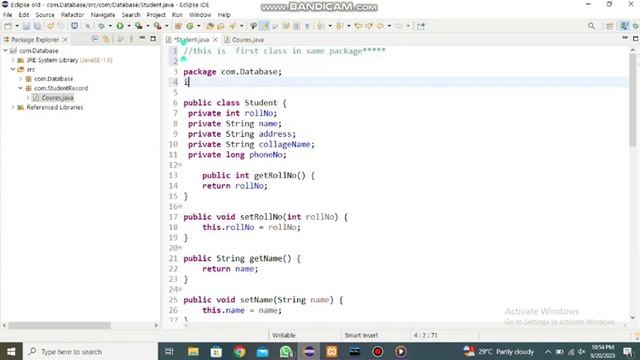Click the Debug (bug) toolbar icon
The image size is (640, 360).
(101, 26)
